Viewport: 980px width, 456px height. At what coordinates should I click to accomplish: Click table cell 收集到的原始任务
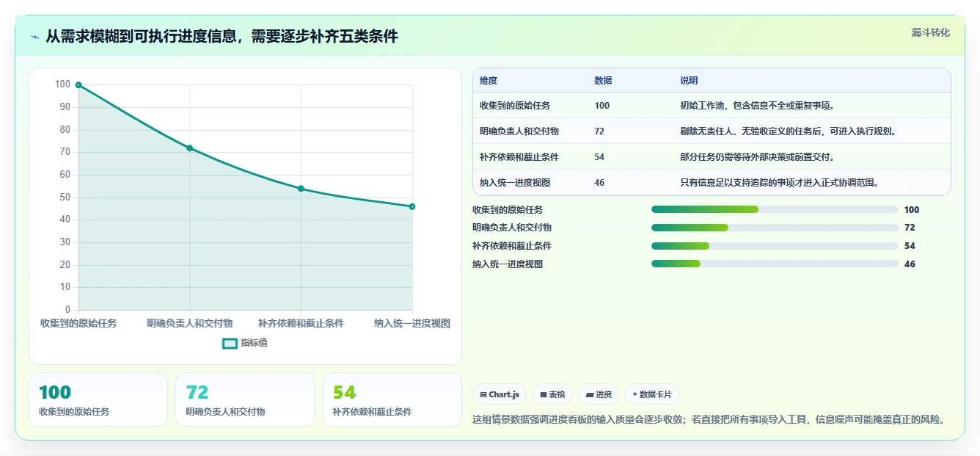tap(515, 106)
